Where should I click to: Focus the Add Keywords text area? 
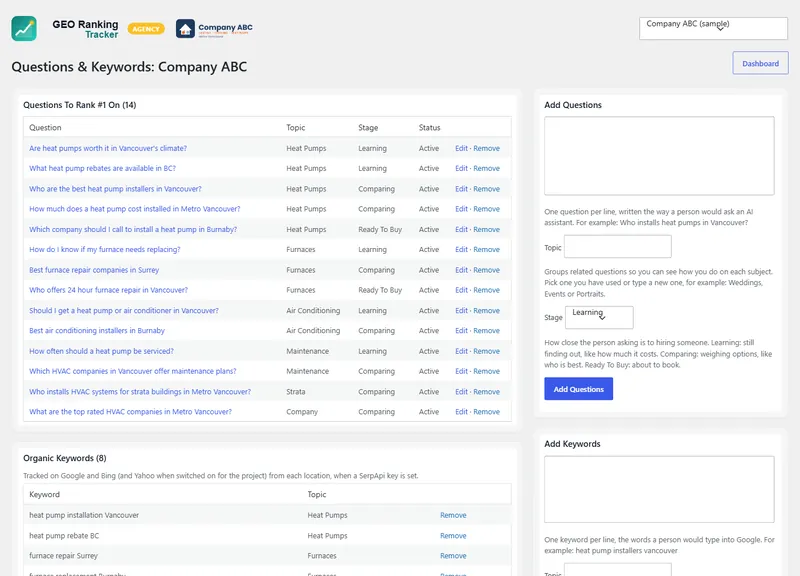pos(659,489)
